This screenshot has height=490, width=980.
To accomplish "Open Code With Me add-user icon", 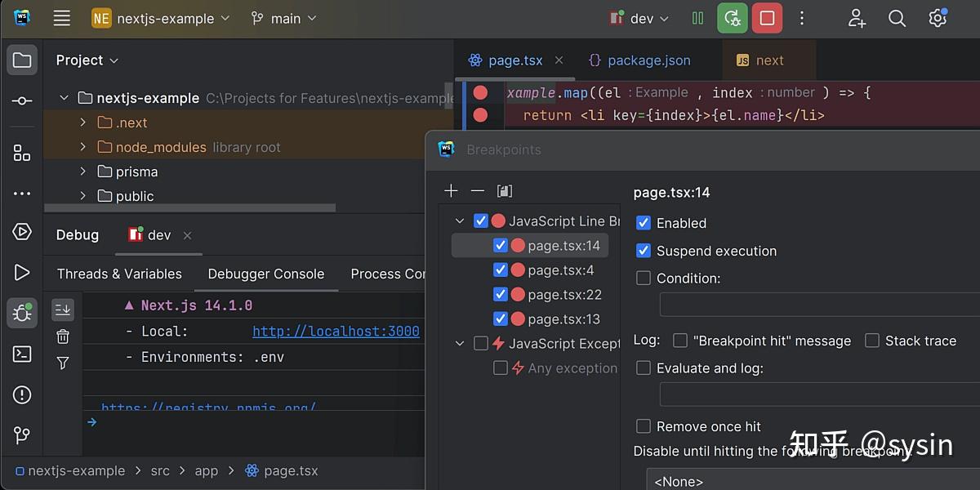I will point(857,18).
